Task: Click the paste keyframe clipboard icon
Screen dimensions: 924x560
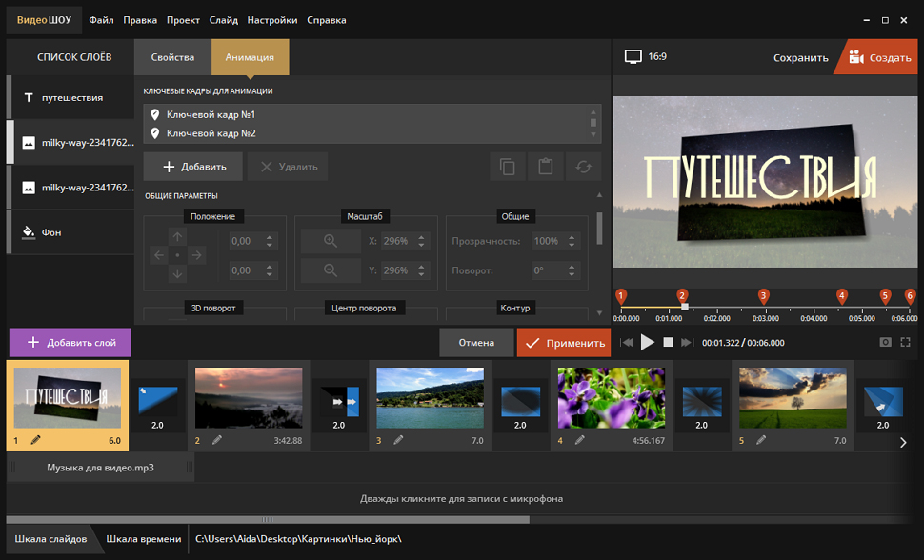Action: coord(545,167)
